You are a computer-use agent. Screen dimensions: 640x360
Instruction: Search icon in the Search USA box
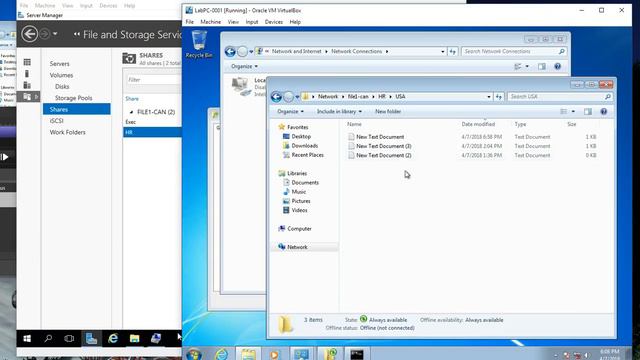[x=607, y=97]
